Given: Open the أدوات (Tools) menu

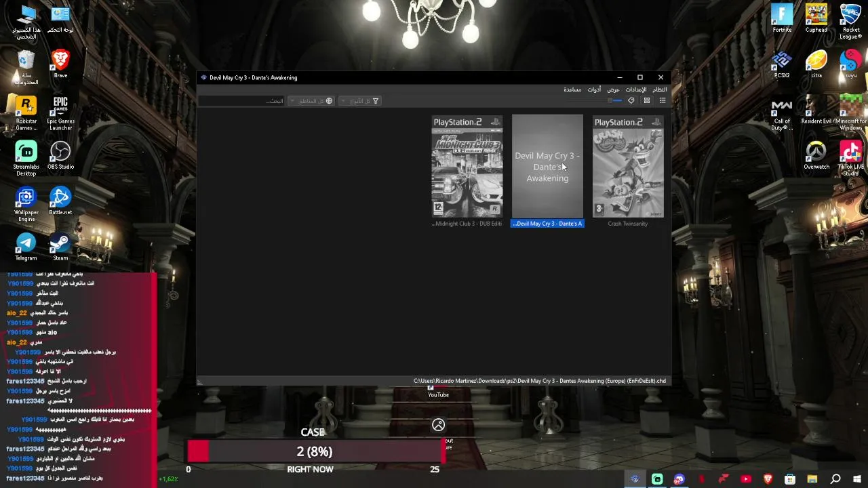Looking at the screenshot, I should [594, 89].
